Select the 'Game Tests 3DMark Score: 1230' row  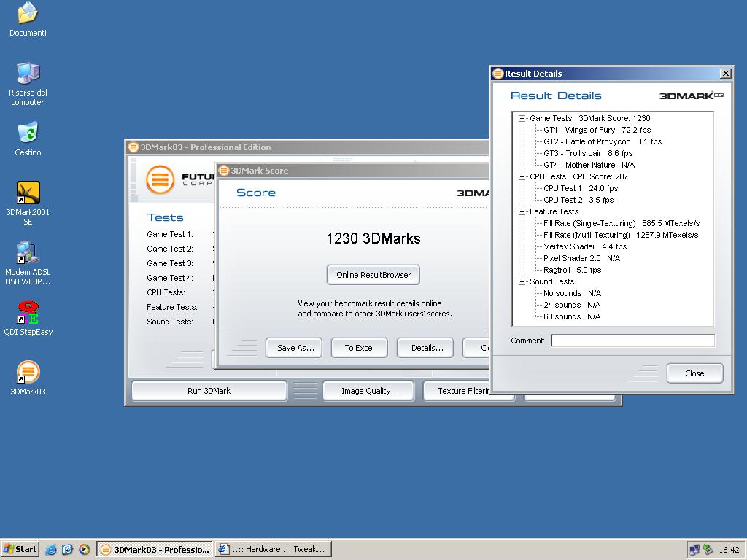pos(589,118)
